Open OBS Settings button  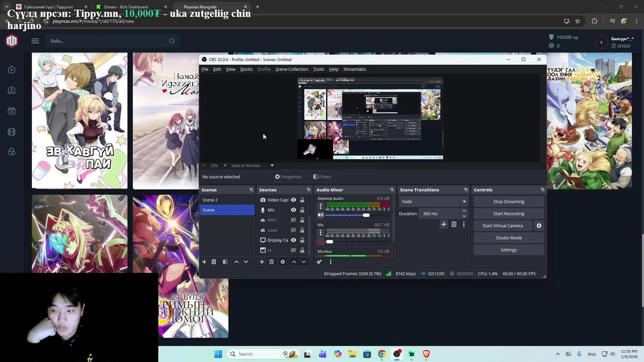509,250
